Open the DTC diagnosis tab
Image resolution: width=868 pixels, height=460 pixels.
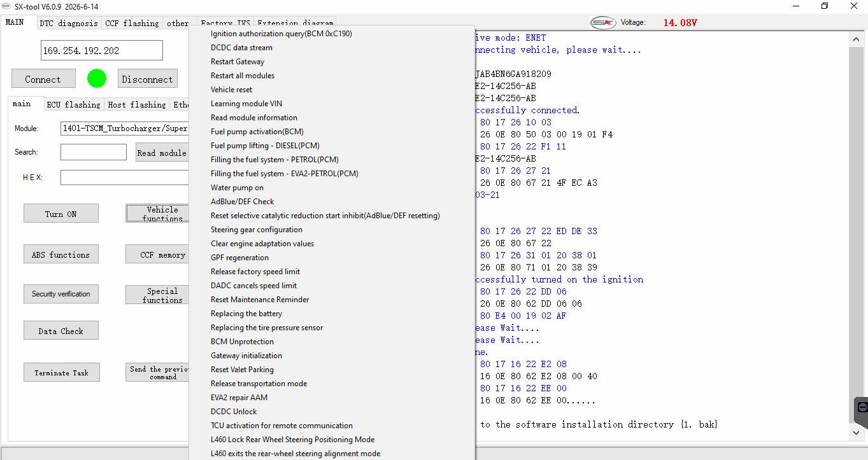tap(69, 23)
